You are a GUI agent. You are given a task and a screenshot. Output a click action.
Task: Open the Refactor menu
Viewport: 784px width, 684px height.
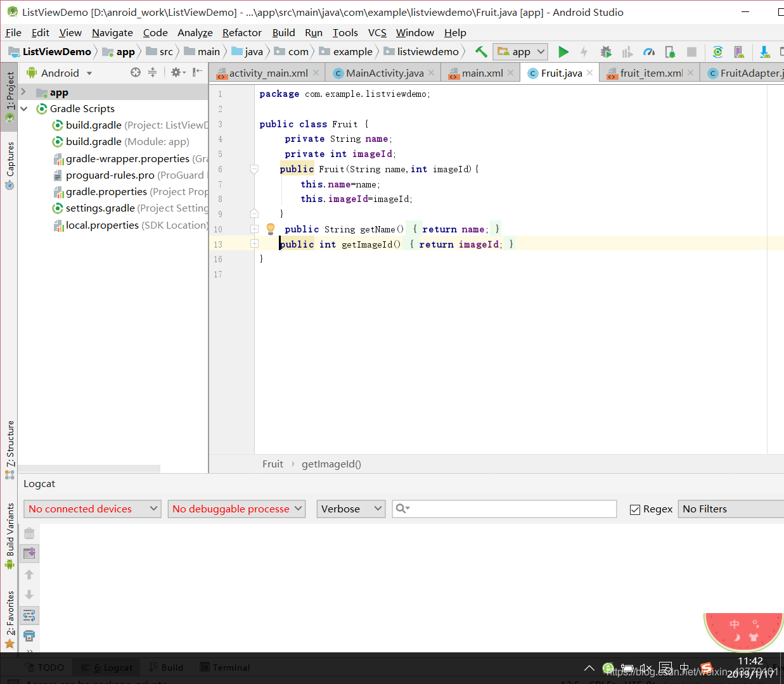[241, 32]
